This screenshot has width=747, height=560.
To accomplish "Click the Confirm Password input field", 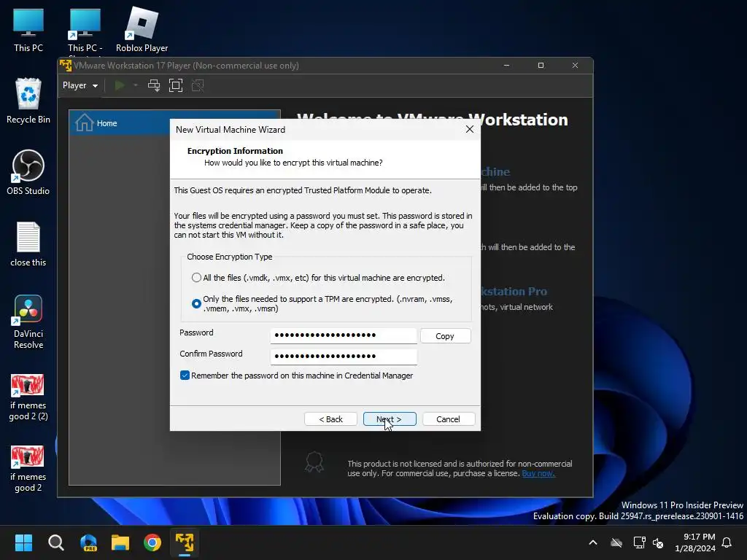I will coord(344,357).
